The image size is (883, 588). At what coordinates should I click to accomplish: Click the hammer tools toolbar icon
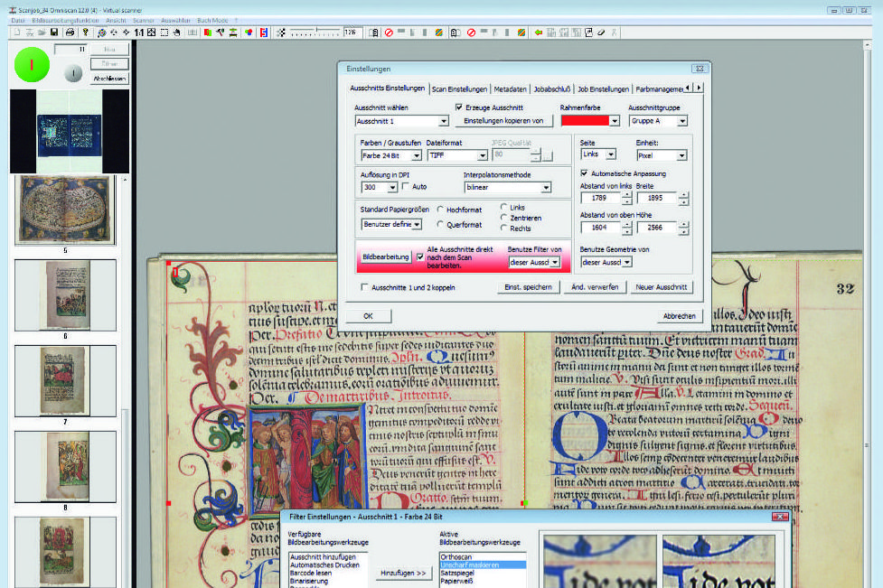click(221, 33)
